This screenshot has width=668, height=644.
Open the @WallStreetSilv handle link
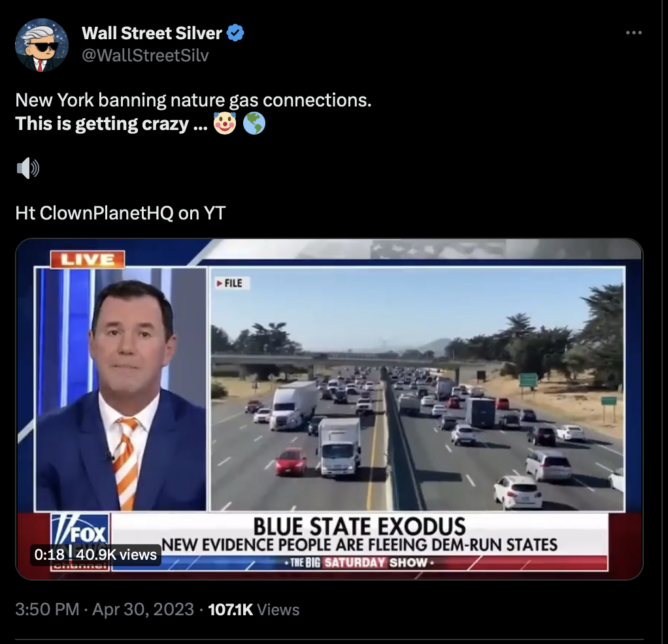[145, 56]
